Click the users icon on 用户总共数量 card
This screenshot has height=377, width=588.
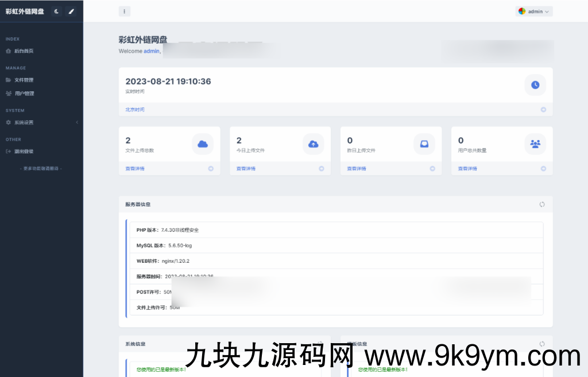535,144
